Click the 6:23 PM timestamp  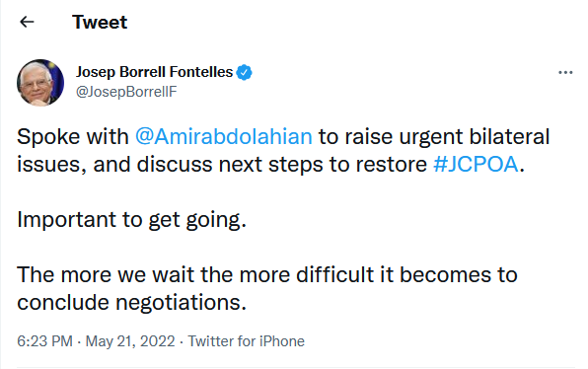click(x=44, y=341)
